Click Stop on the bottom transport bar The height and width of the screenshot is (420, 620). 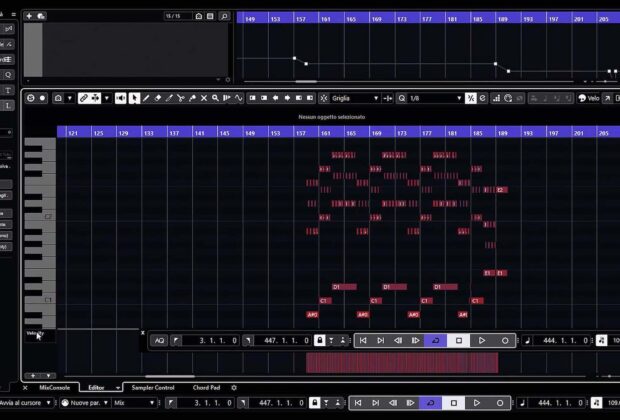(x=454, y=403)
